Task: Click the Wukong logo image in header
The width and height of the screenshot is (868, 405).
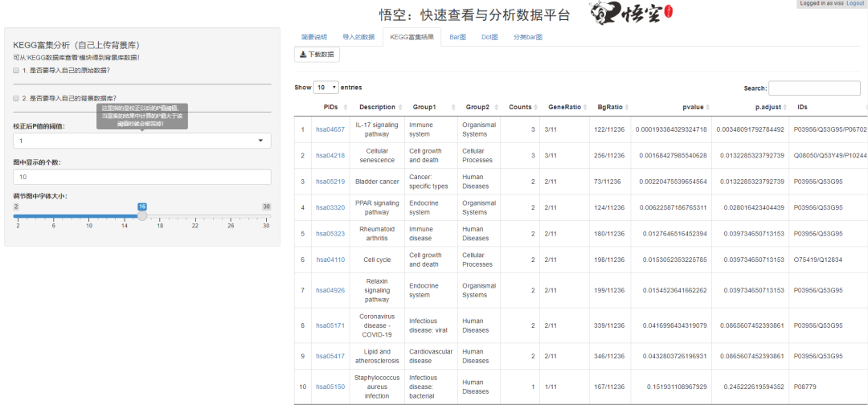Action: pos(631,15)
